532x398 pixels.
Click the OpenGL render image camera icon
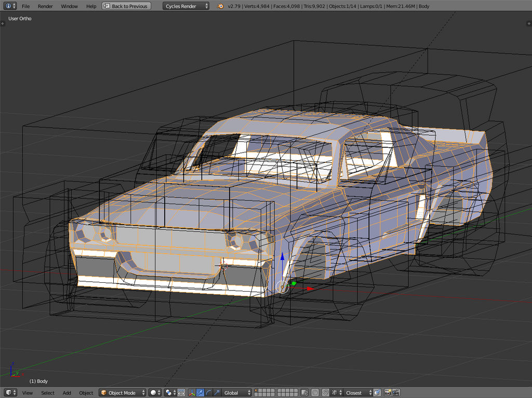[387, 393]
